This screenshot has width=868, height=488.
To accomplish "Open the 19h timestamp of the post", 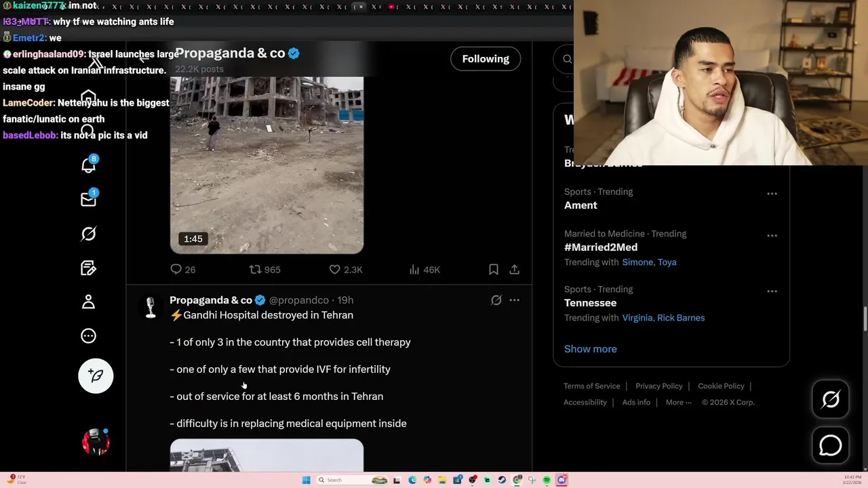I will tap(345, 300).
